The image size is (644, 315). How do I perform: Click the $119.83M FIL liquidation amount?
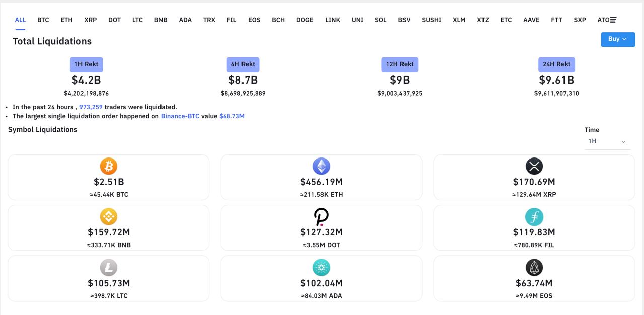534,232
